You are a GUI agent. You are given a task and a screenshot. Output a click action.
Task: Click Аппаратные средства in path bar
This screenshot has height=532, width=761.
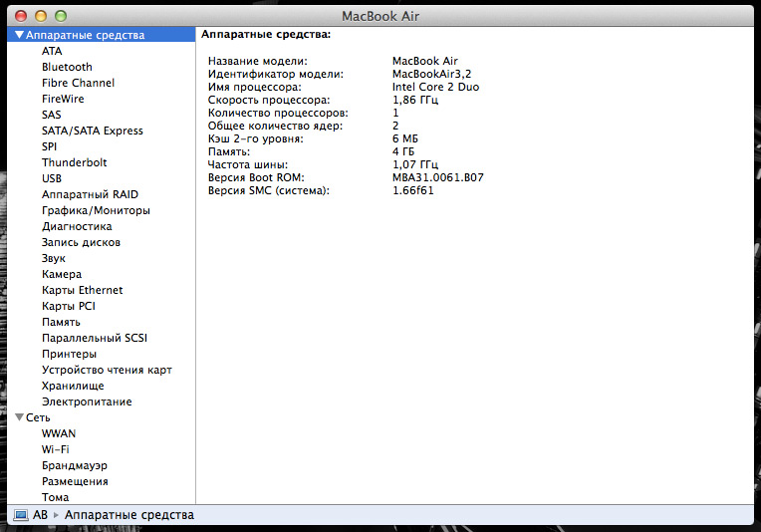click(x=129, y=515)
